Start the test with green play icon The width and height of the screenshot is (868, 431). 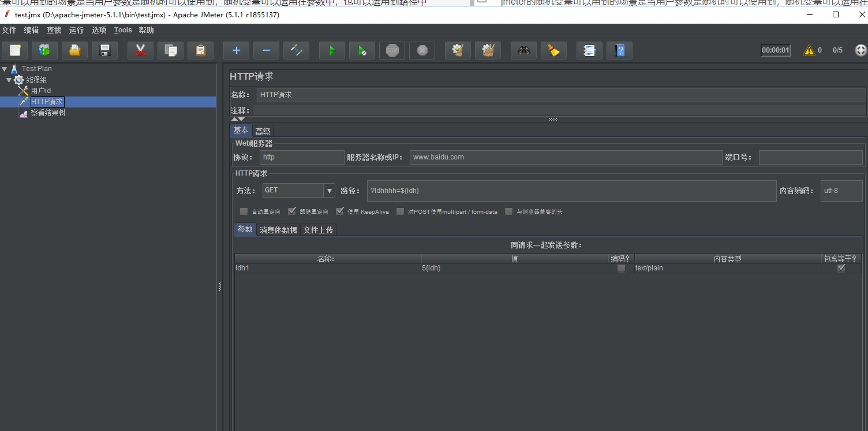click(332, 50)
